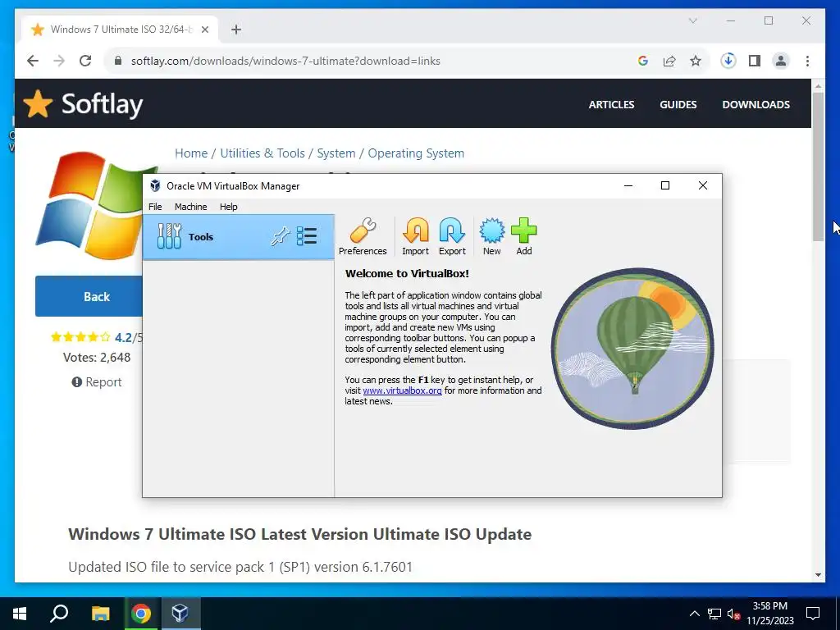Share this page via share icon
Screen dimensions: 840x630
(x=669, y=61)
